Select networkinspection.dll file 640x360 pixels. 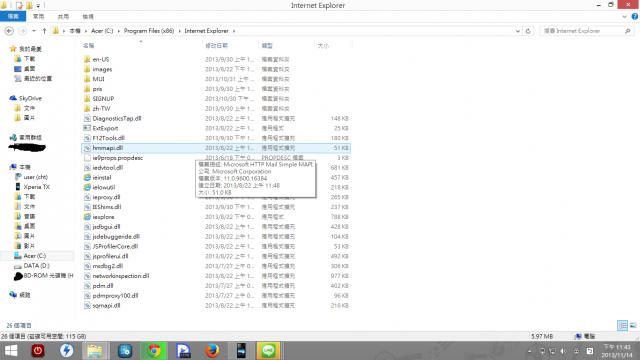coord(121,276)
